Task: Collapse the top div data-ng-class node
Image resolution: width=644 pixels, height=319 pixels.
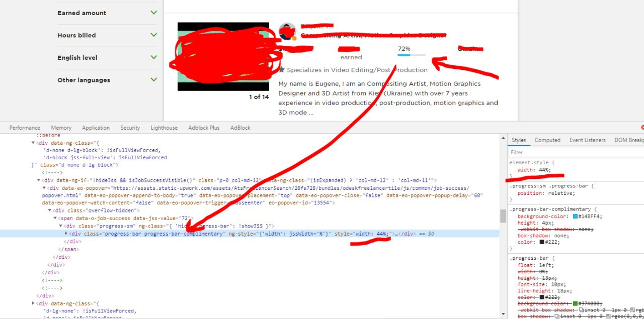Action: tap(33, 143)
